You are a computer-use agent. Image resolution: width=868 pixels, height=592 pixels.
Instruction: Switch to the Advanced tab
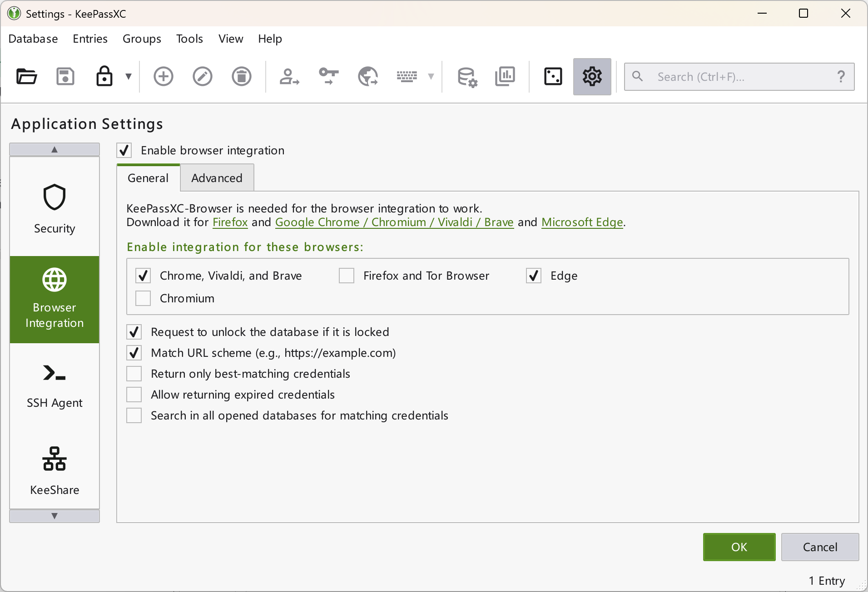click(x=217, y=178)
